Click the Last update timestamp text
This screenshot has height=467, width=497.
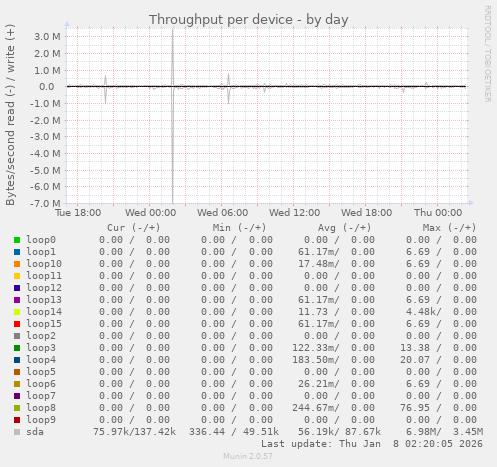pyautogui.click(x=372, y=444)
